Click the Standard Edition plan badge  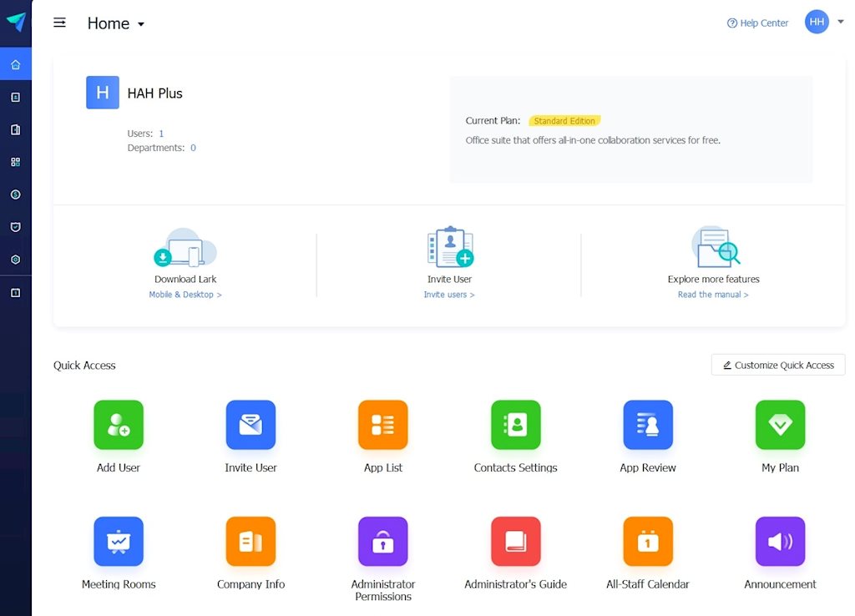[x=564, y=121]
